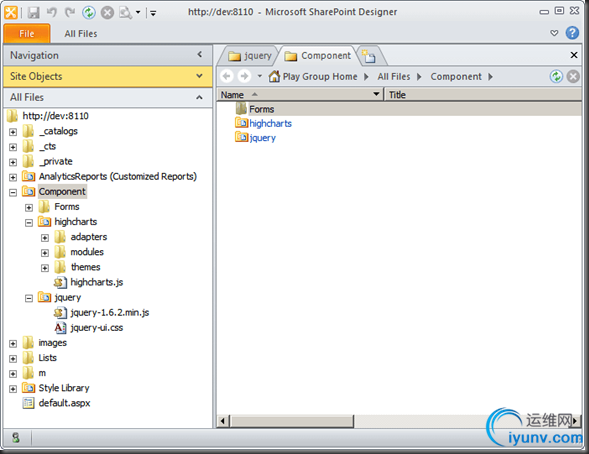
Task: Click the SharePoint Designer application icon
Action: [x=11, y=13]
